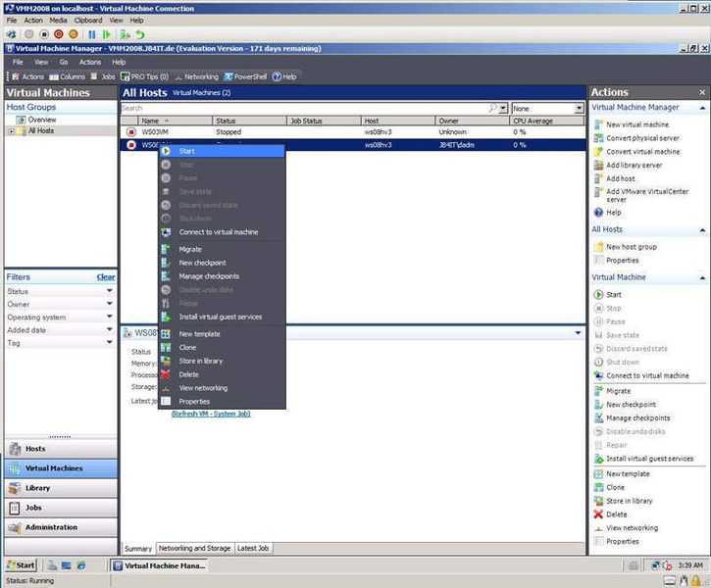Expand the All Hosts tree node
Viewport: 711px width, 588px height.
pos(11,131)
